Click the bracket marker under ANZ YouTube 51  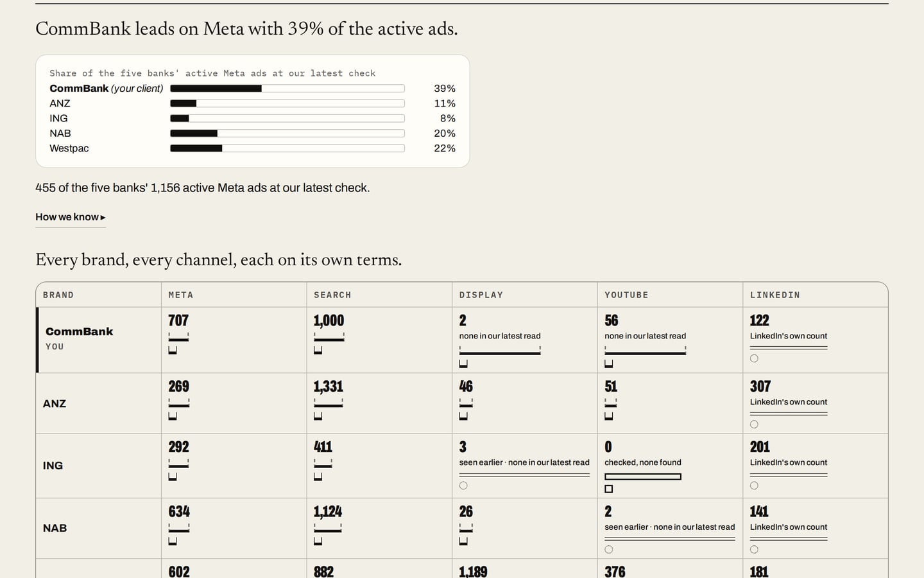pos(609,416)
